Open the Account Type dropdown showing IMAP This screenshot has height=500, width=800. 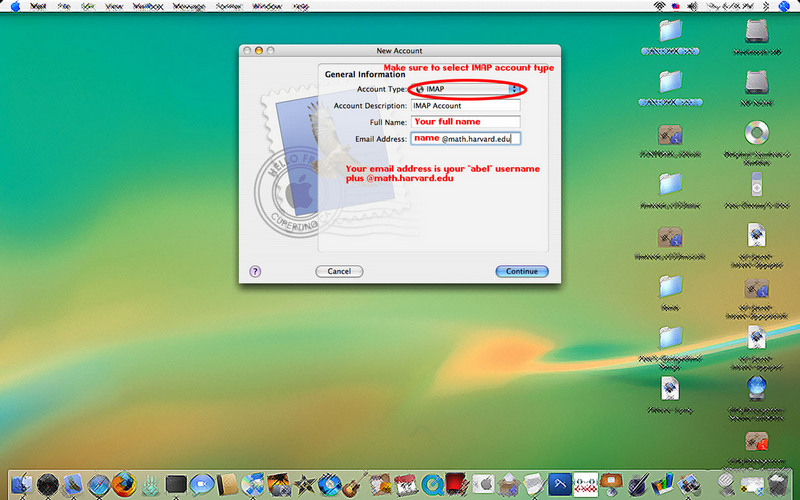(x=468, y=89)
